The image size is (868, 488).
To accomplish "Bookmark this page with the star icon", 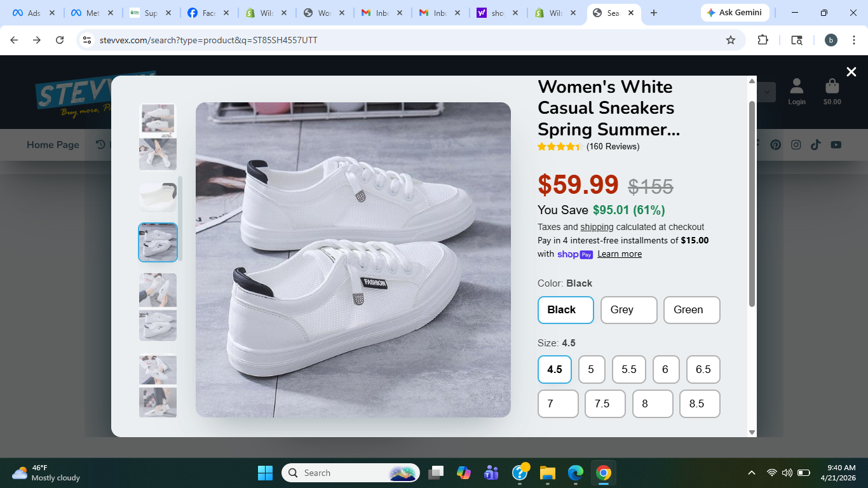I will click(731, 40).
